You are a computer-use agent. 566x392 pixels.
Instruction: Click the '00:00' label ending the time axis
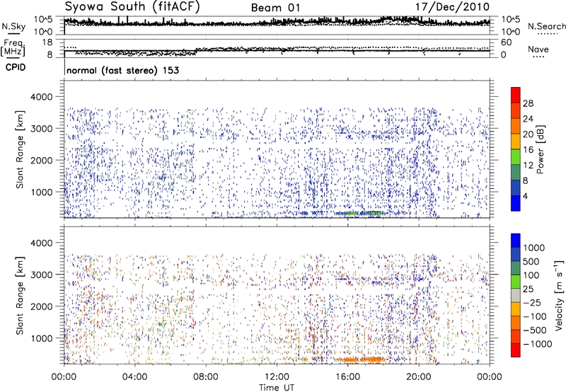490,377
